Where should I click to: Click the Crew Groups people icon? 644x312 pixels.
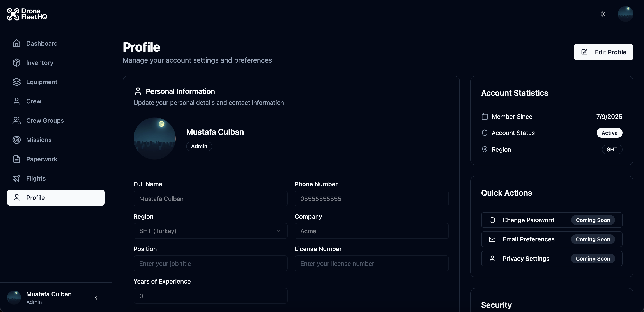pos(16,120)
